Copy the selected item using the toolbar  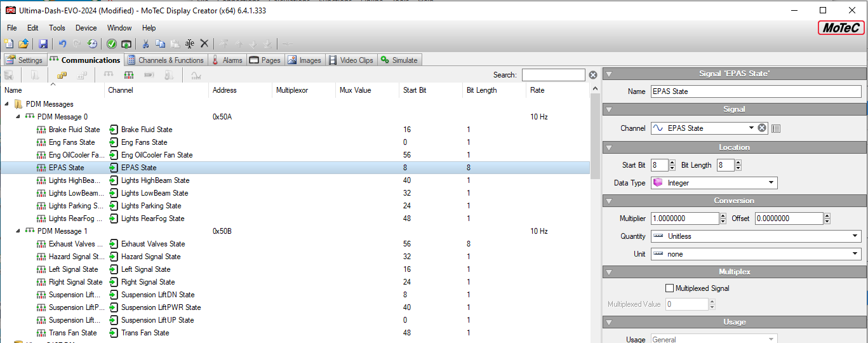160,44
